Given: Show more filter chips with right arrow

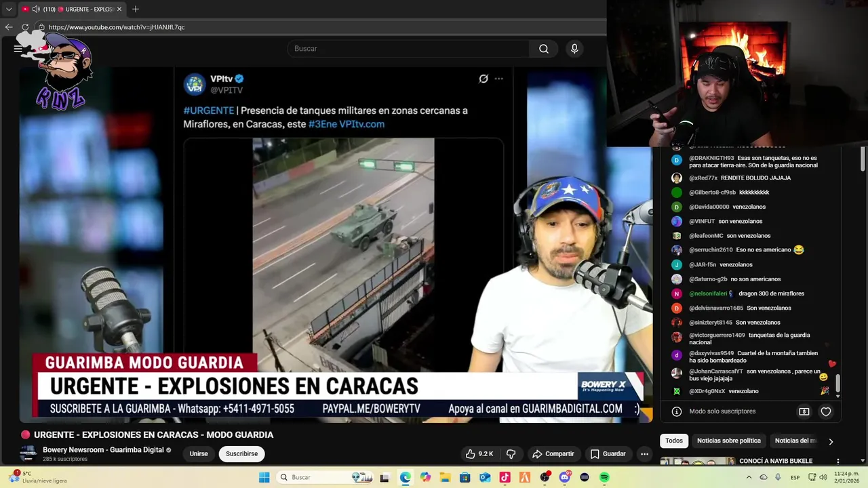Looking at the screenshot, I should click(831, 441).
